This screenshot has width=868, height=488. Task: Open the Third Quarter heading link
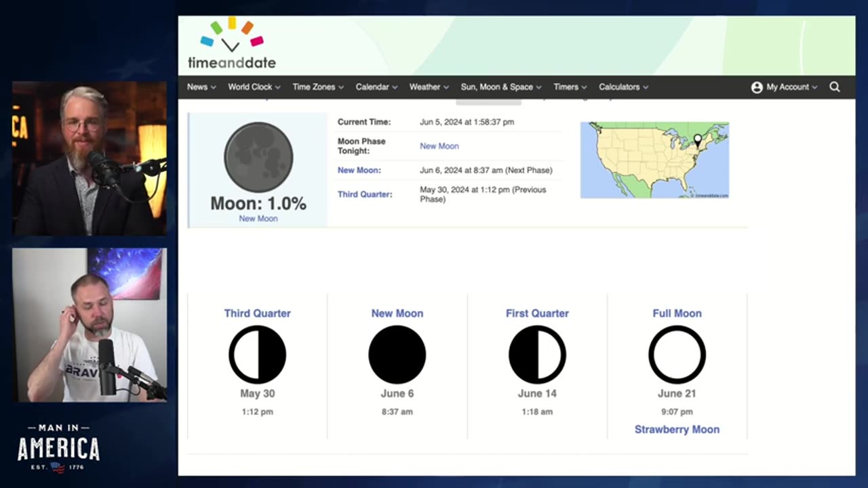click(x=257, y=313)
